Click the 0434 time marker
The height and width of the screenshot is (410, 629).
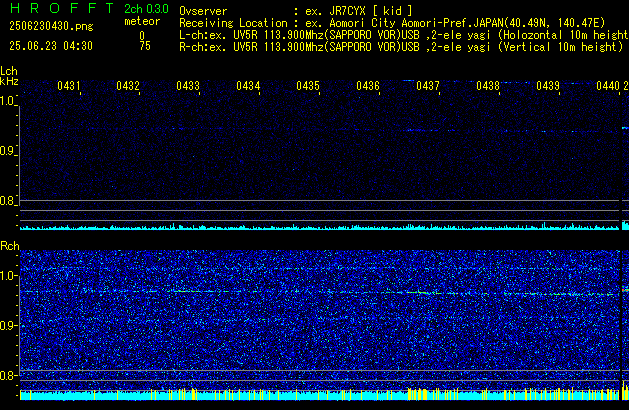coord(248,86)
